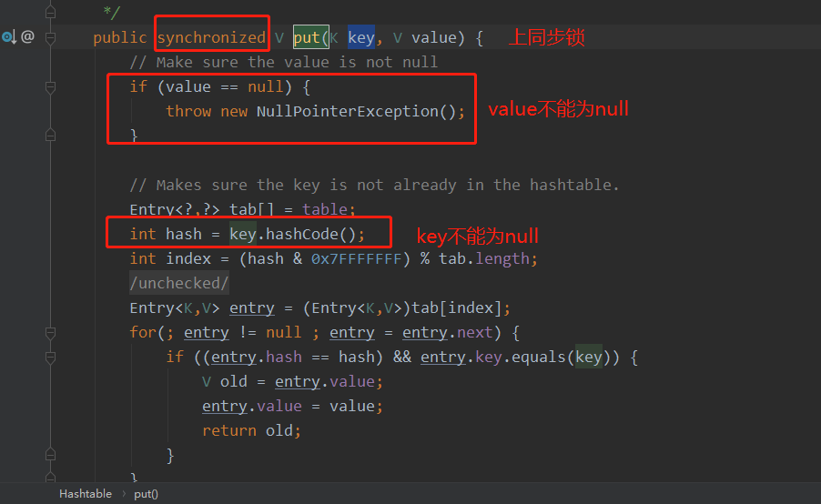Click 'null' in the for loop condition
The width and height of the screenshot is (821, 504).
point(283,332)
